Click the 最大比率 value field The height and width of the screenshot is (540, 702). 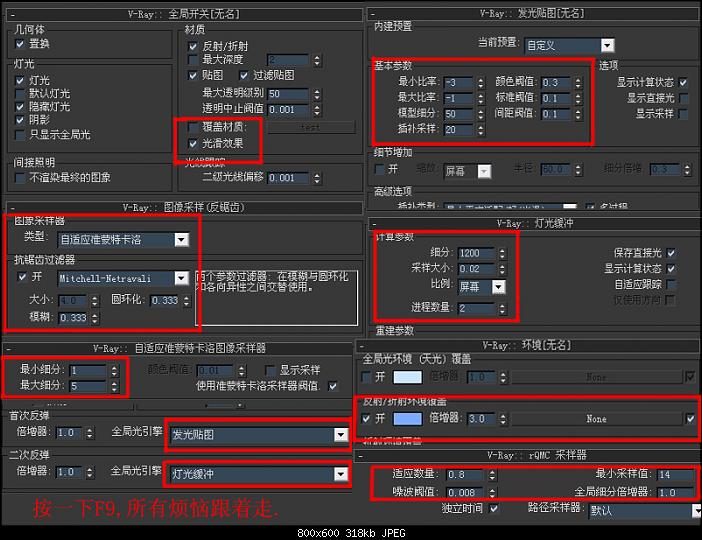458,98
